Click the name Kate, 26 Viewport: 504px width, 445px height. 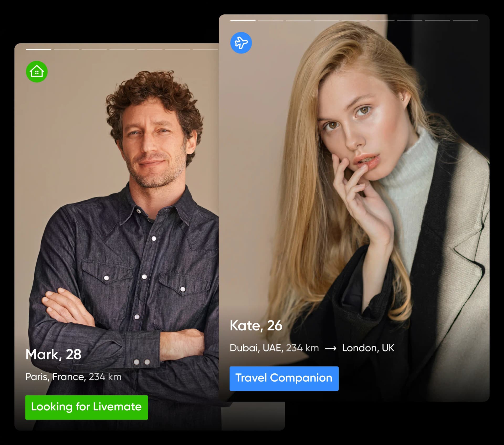[256, 325]
